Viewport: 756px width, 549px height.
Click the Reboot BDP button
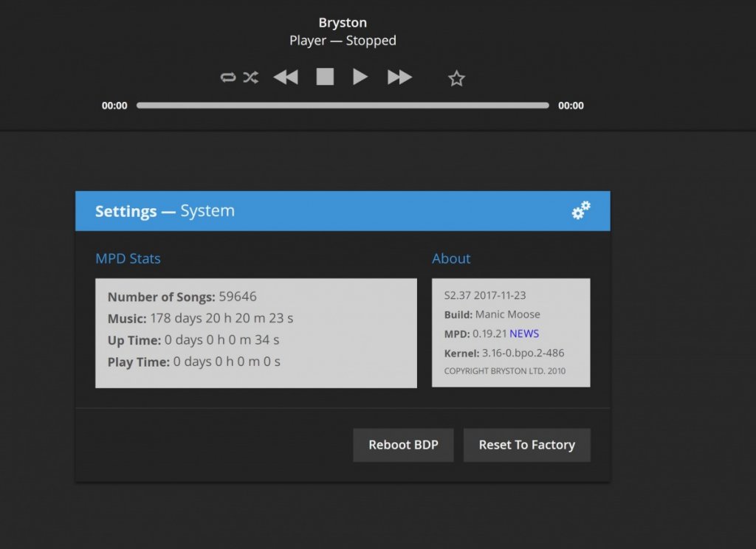(x=404, y=445)
